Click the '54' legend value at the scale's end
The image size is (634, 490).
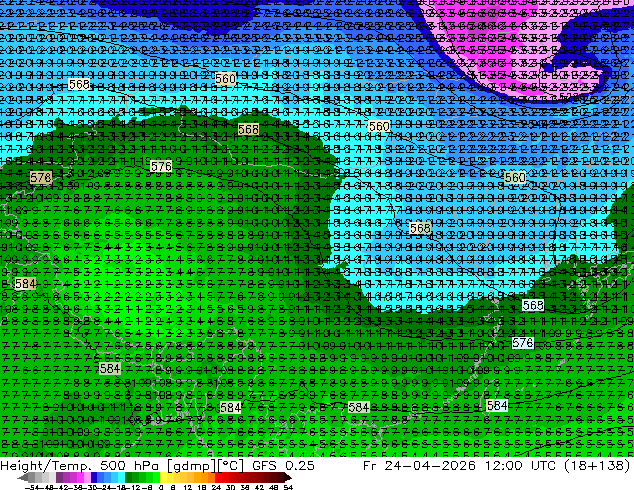288,487
